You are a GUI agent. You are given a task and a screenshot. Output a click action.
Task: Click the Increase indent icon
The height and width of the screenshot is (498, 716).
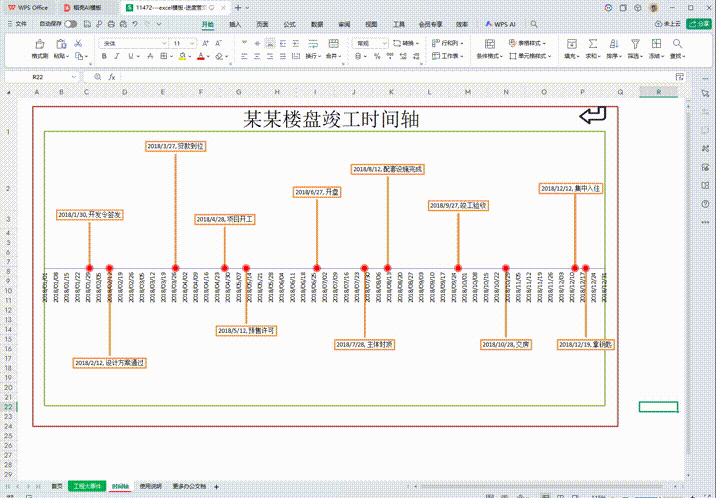point(296,43)
